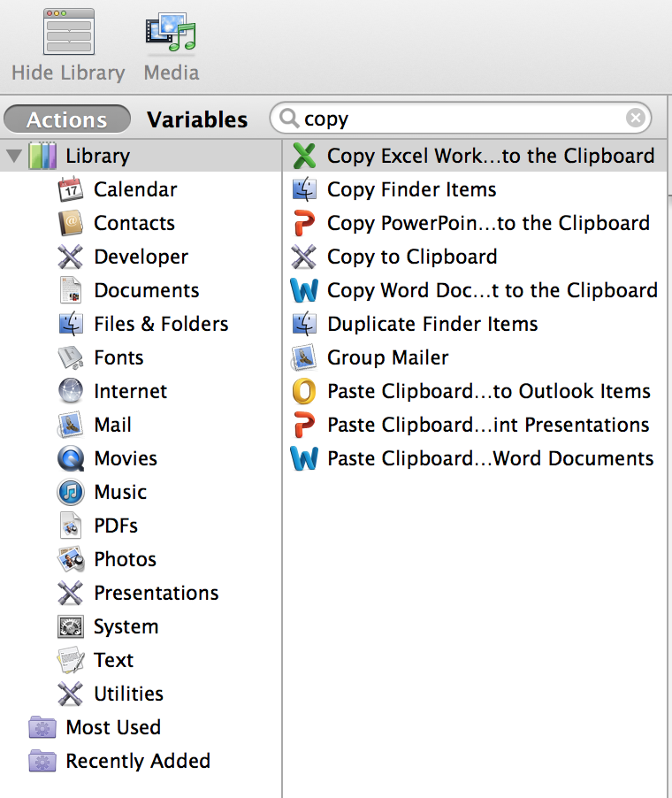Select the Recently Added folder
The height and width of the screenshot is (798, 672).
coord(138,761)
